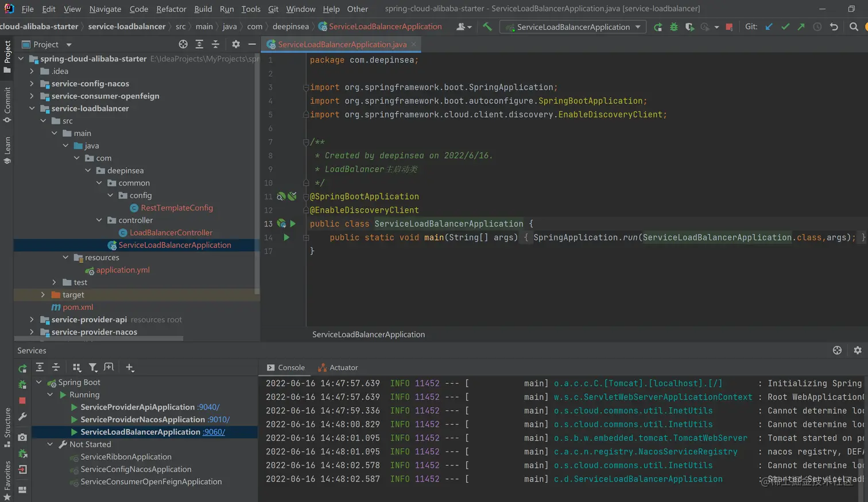
Task: Toggle code fold marker at the javadoc comment
Action: coord(306,142)
